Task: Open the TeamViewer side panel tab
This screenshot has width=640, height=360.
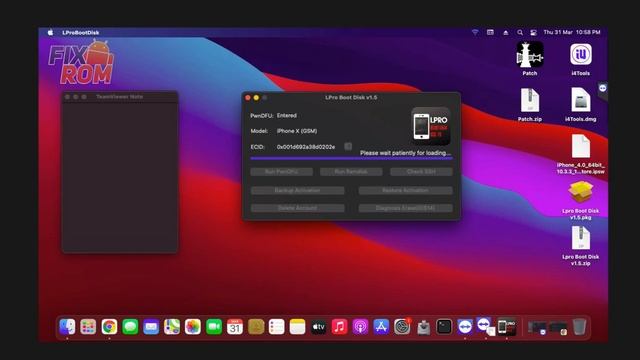Action: [603, 89]
